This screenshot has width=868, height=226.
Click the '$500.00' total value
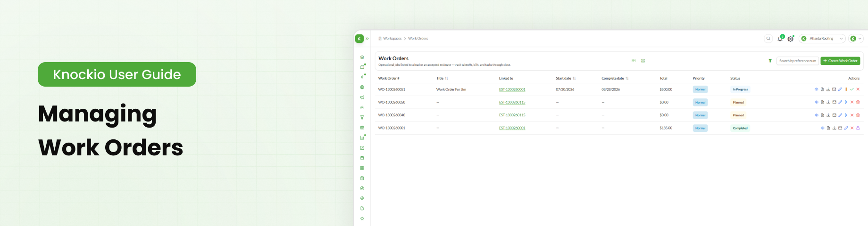click(666, 89)
